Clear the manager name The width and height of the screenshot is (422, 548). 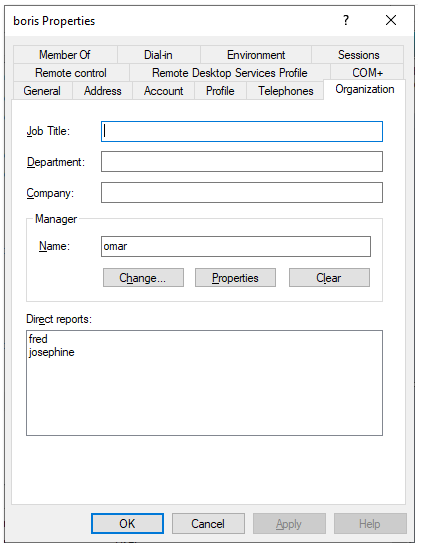click(x=329, y=277)
